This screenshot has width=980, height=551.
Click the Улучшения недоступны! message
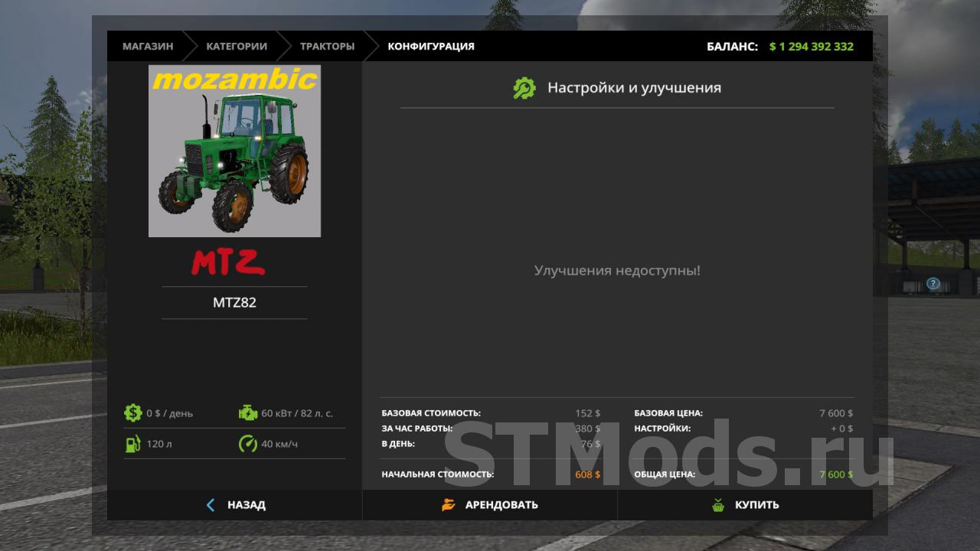pyautogui.click(x=617, y=270)
